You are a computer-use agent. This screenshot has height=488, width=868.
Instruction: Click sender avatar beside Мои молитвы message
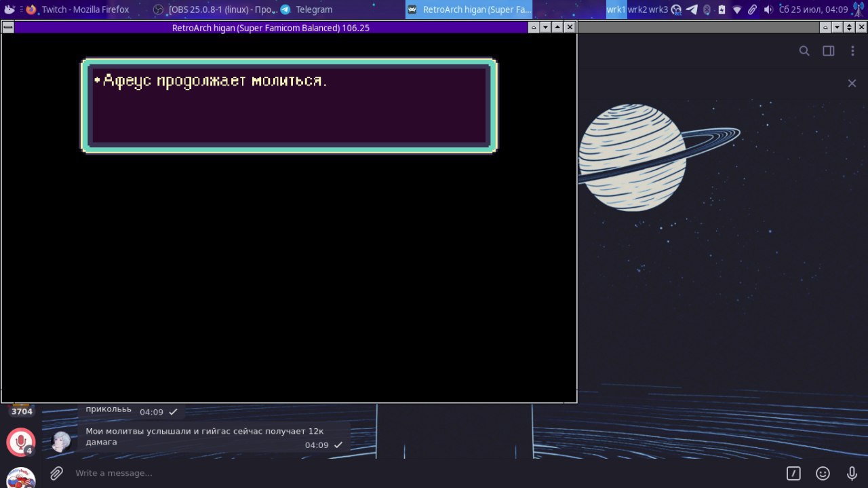tap(62, 441)
